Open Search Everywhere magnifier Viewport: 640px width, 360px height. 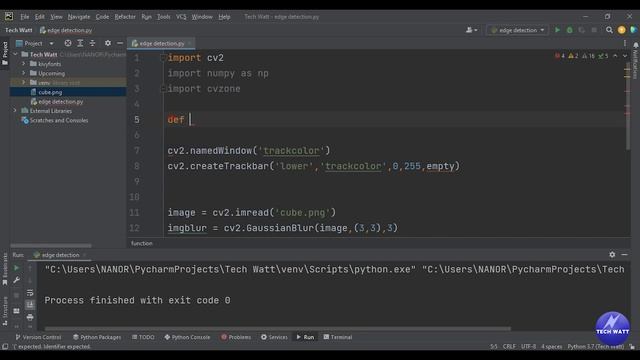click(609, 30)
